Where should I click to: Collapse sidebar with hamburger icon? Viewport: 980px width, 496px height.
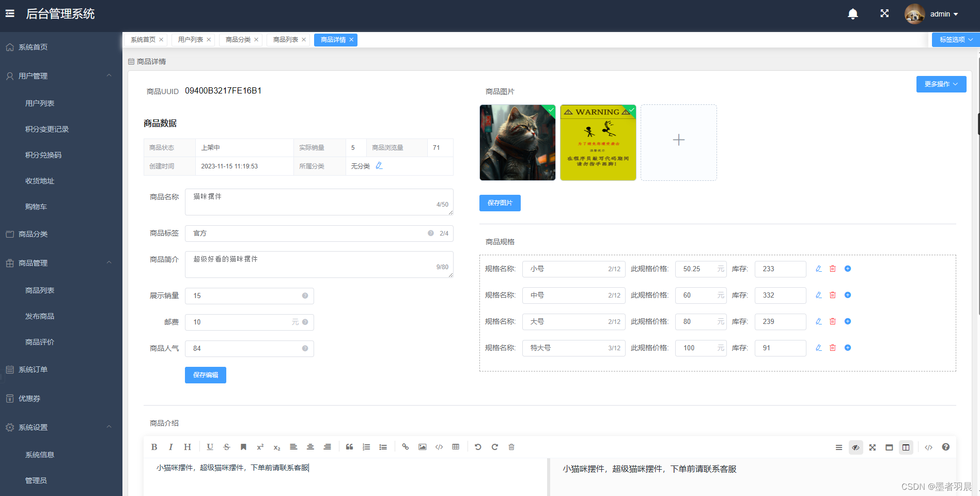10,14
